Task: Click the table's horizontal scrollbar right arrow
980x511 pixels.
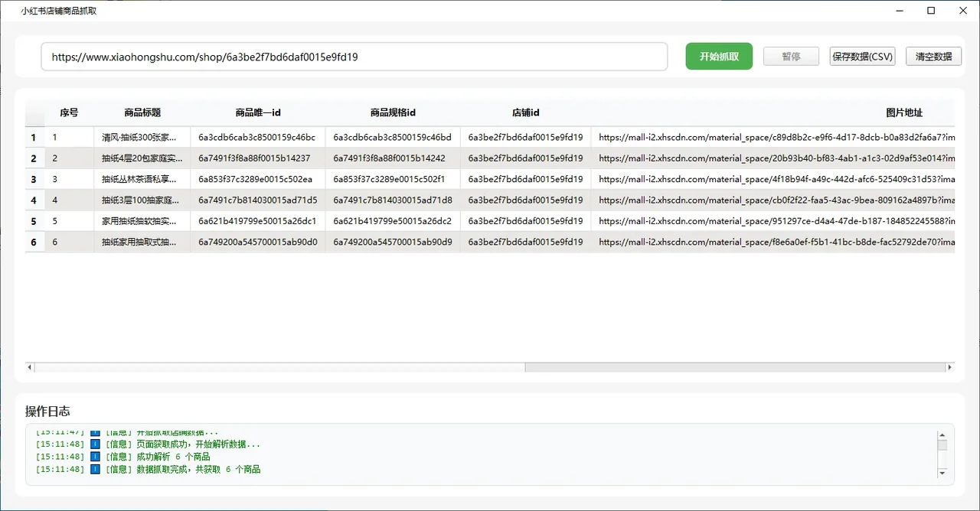Action: coord(949,367)
